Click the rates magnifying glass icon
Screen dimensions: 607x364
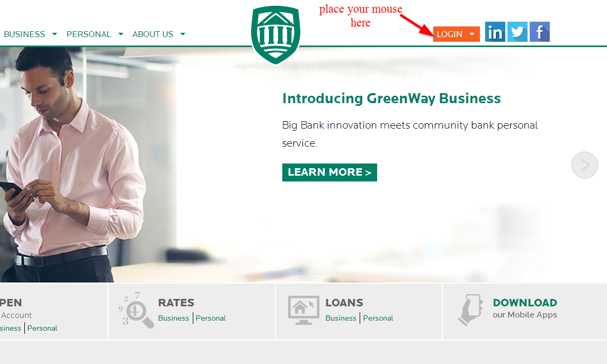136,310
